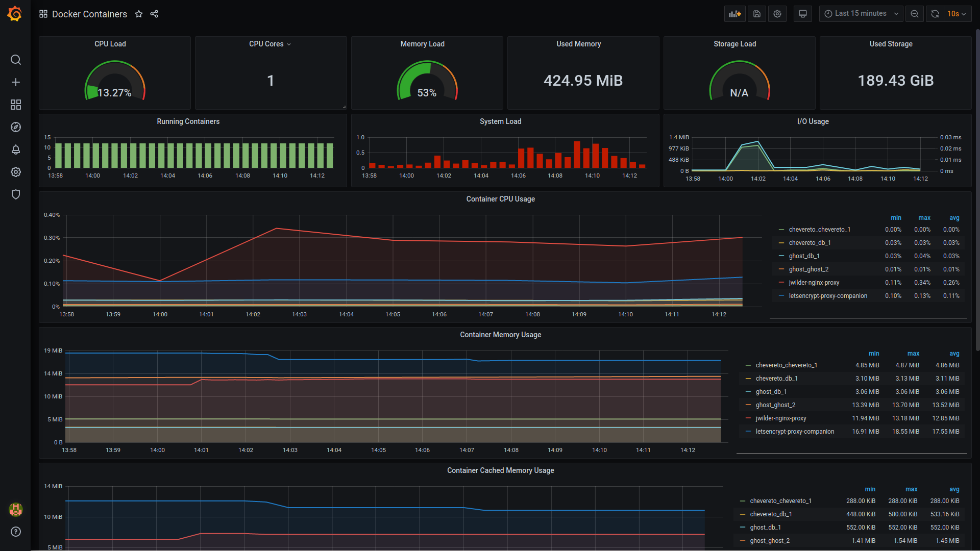Open Explore from the left sidebar compass
The image size is (980, 551).
click(x=16, y=127)
